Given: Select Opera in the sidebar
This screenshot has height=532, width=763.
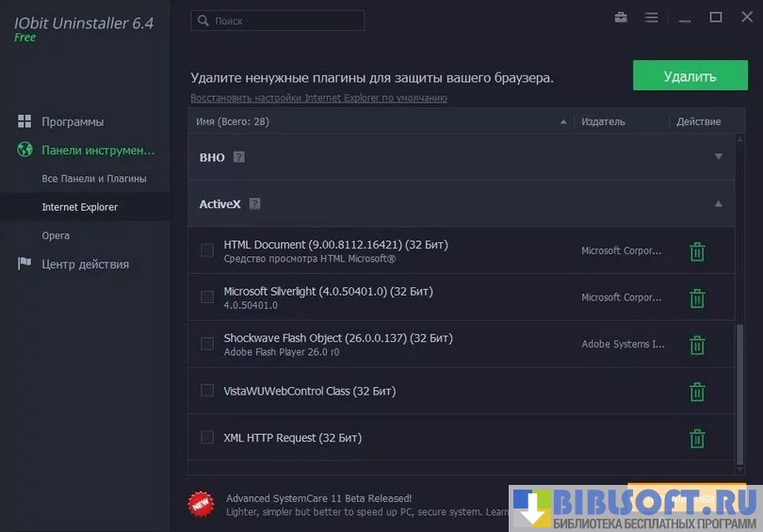Looking at the screenshot, I should [x=56, y=235].
